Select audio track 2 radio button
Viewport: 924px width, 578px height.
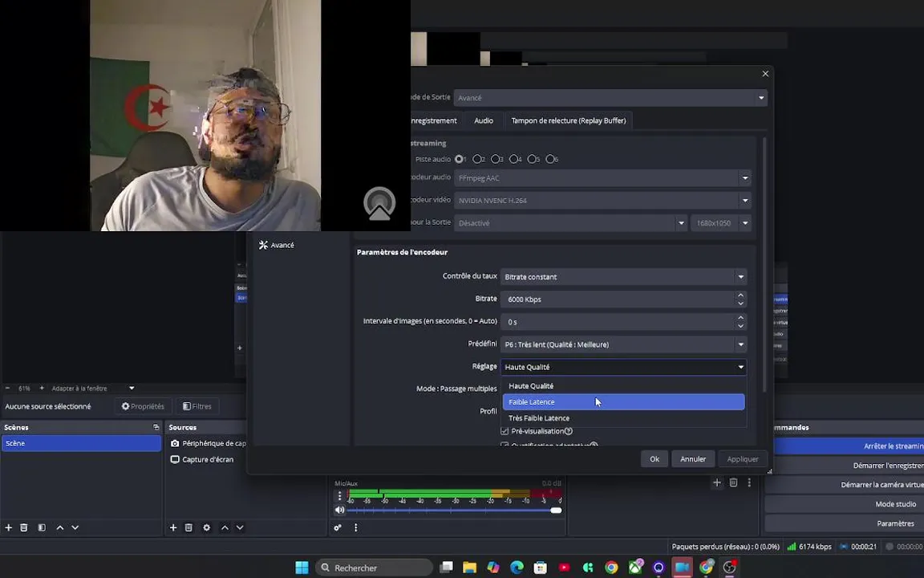[476, 159]
